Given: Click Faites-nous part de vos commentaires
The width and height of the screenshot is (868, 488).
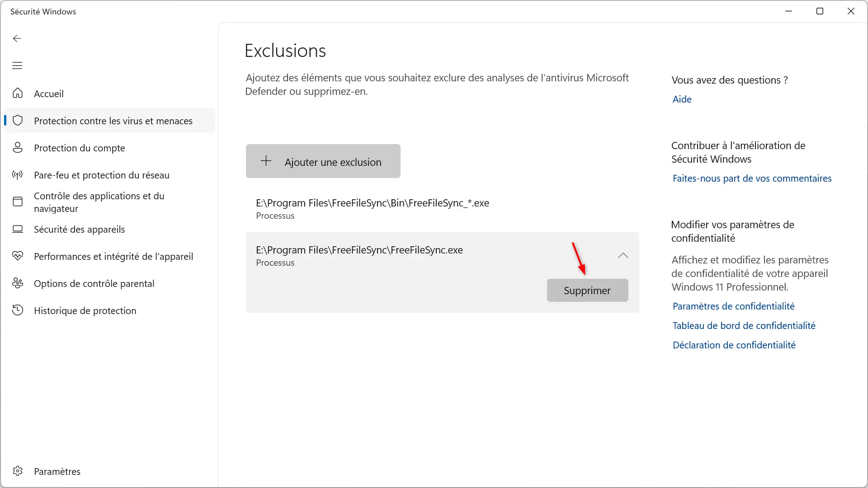Looking at the screenshot, I should [752, 178].
